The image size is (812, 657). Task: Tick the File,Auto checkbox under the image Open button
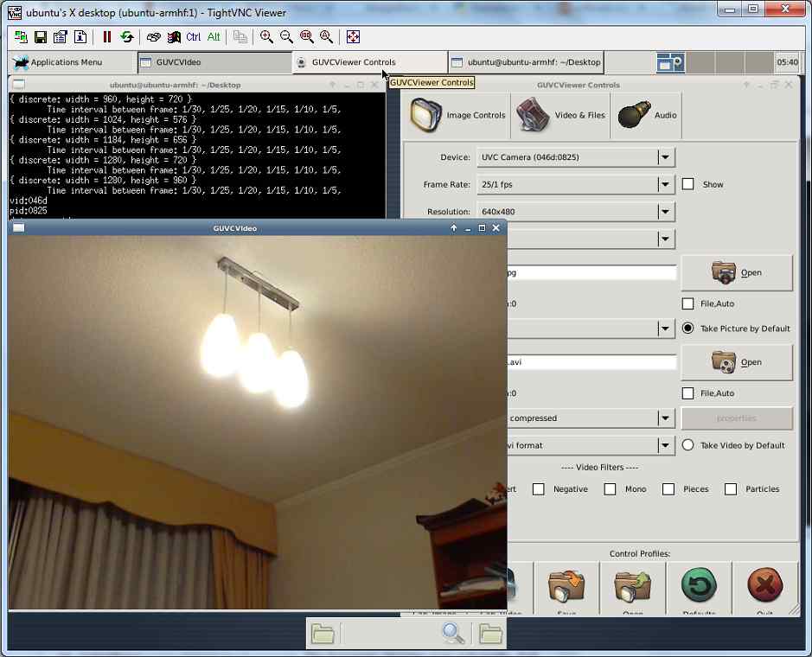tap(687, 303)
